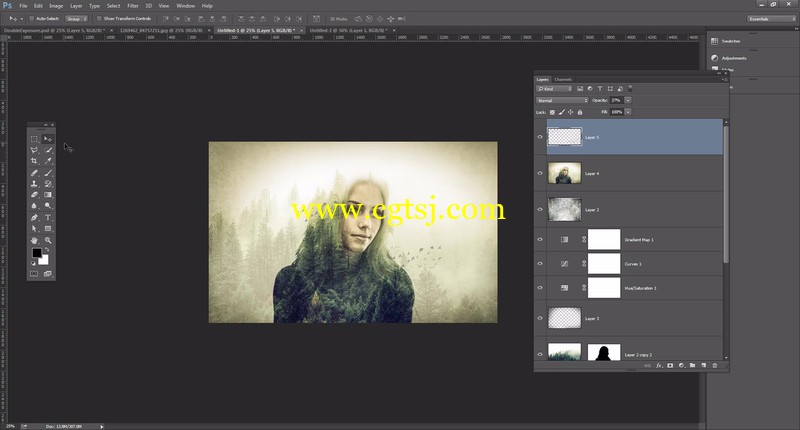The image size is (800, 430).
Task: Open the Image menu
Action: point(56,6)
